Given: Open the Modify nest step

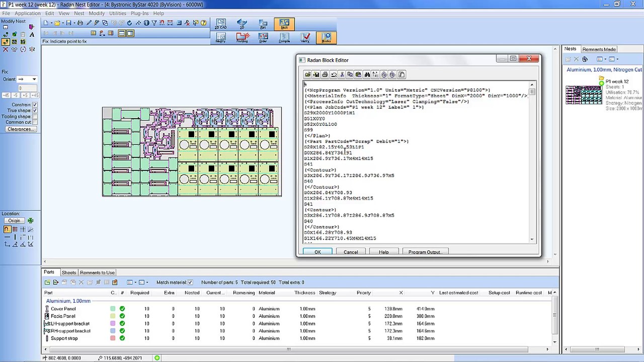Looking at the screenshot, I should [220, 38].
